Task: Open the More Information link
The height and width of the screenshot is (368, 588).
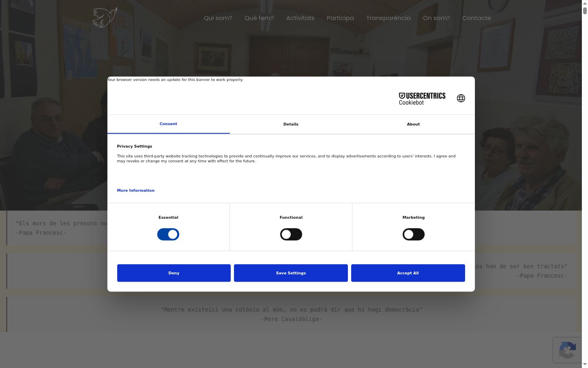Action: tap(136, 191)
